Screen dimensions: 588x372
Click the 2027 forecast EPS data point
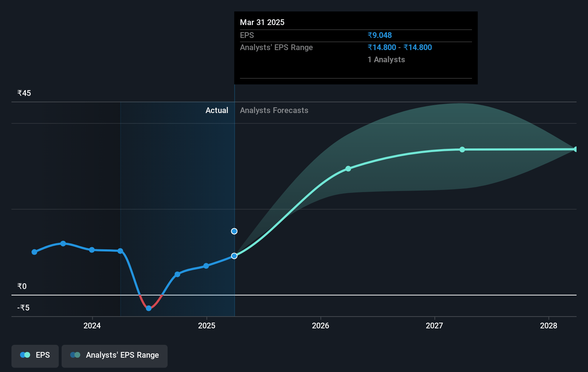pyautogui.click(x=462, y=150)
